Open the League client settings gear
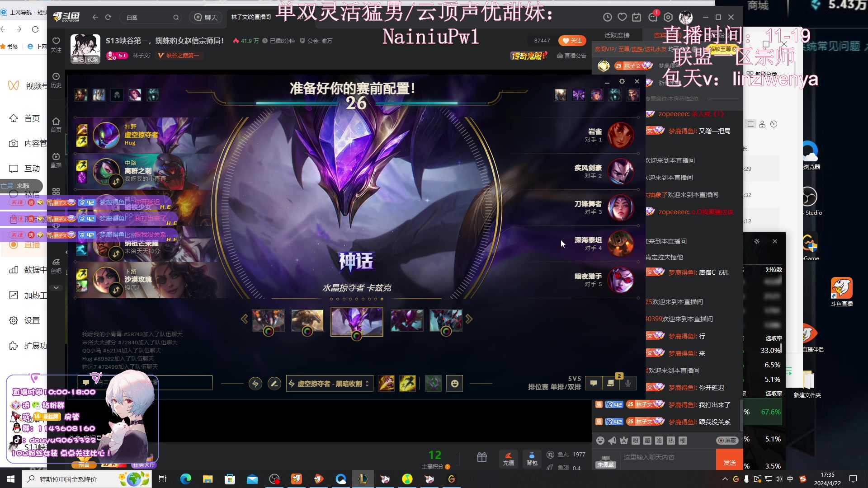868x488 pixels. [622, 81]
